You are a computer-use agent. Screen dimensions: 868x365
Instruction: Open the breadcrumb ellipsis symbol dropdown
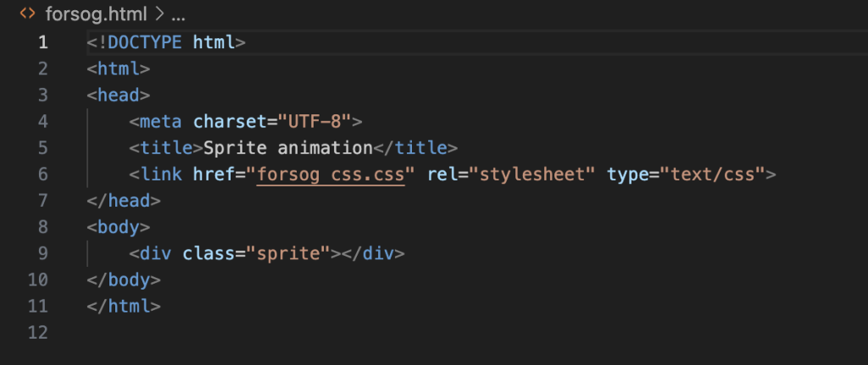(178, 15)
